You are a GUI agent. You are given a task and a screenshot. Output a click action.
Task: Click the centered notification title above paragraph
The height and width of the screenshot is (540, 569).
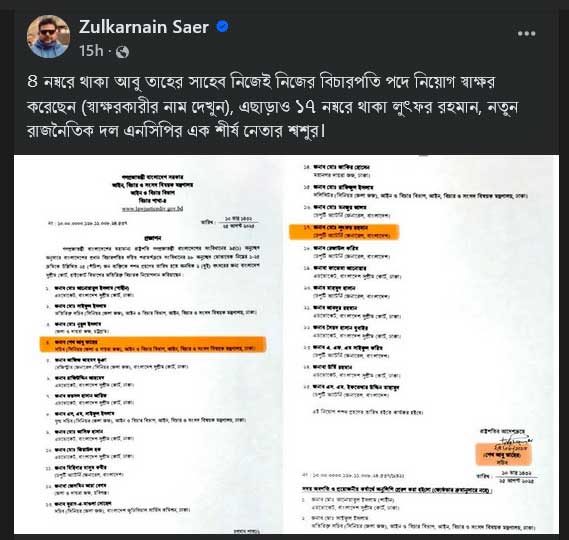pyautogui.click(x=152, y=238)
